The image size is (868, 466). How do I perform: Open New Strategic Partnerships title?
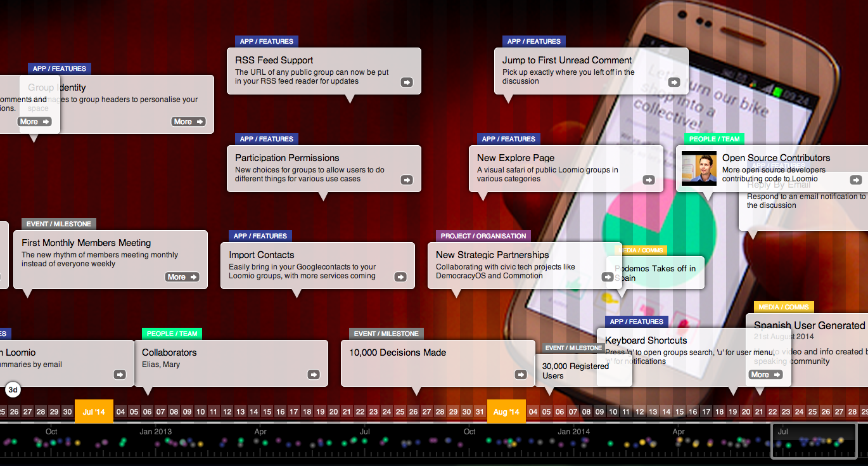click(x=492, y=255)
